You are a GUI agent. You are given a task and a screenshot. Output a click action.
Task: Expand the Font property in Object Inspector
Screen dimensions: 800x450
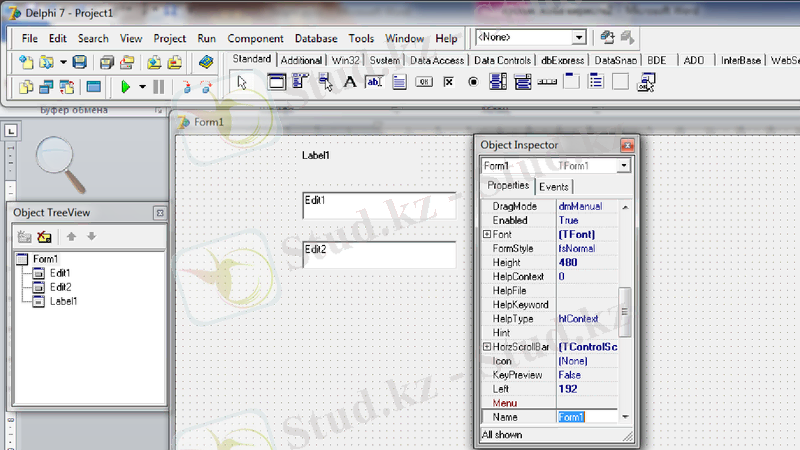click(x=487, y=234)
